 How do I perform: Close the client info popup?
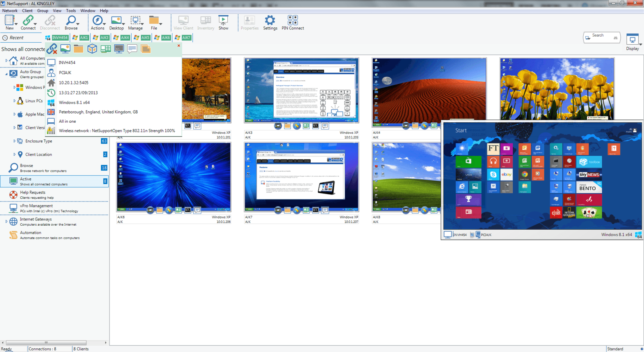(x=179, y=46)
